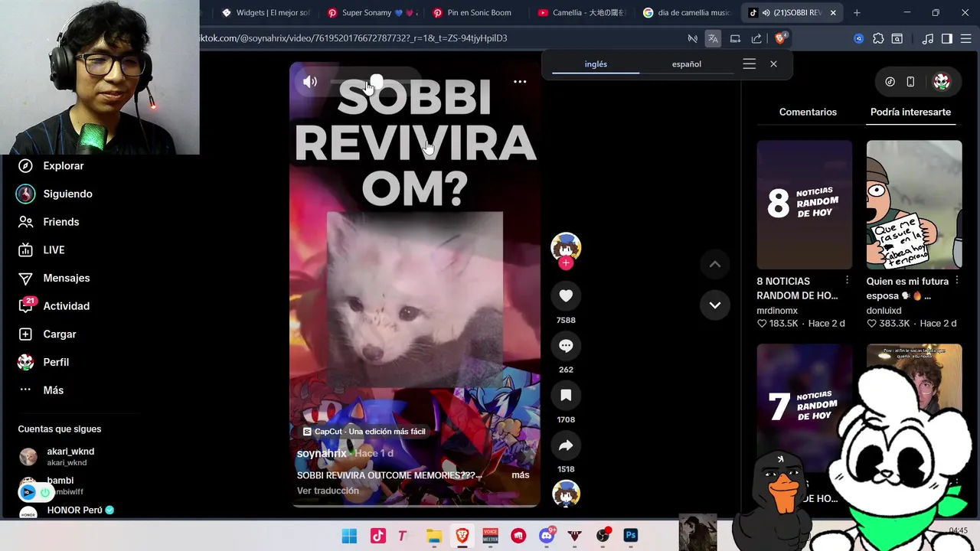Open soynahrix username on the video
The height and width of the screenshot is (551, 980).
click(322, 453)
